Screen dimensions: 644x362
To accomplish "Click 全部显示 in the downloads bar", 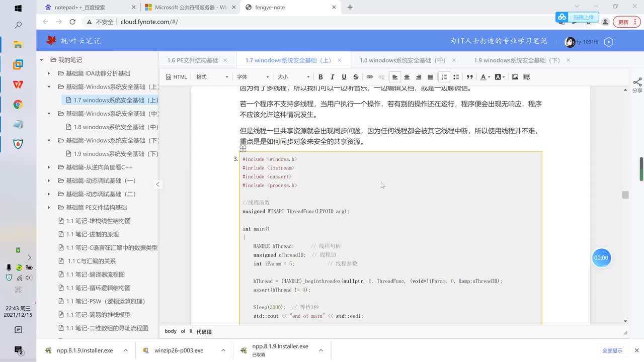I will (x=612, y=350).
